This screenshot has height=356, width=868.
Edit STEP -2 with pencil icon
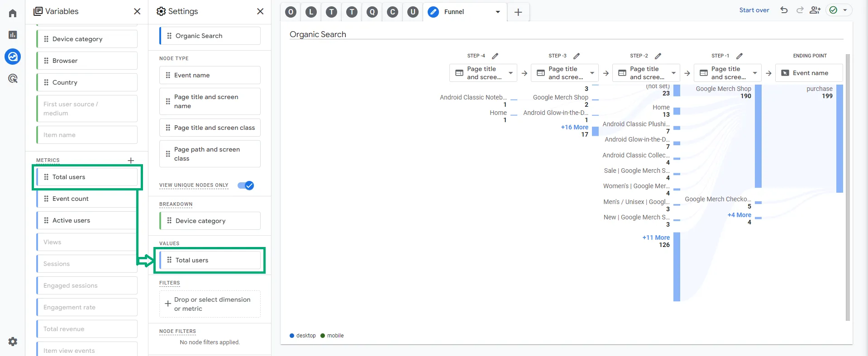click(658, 56)
